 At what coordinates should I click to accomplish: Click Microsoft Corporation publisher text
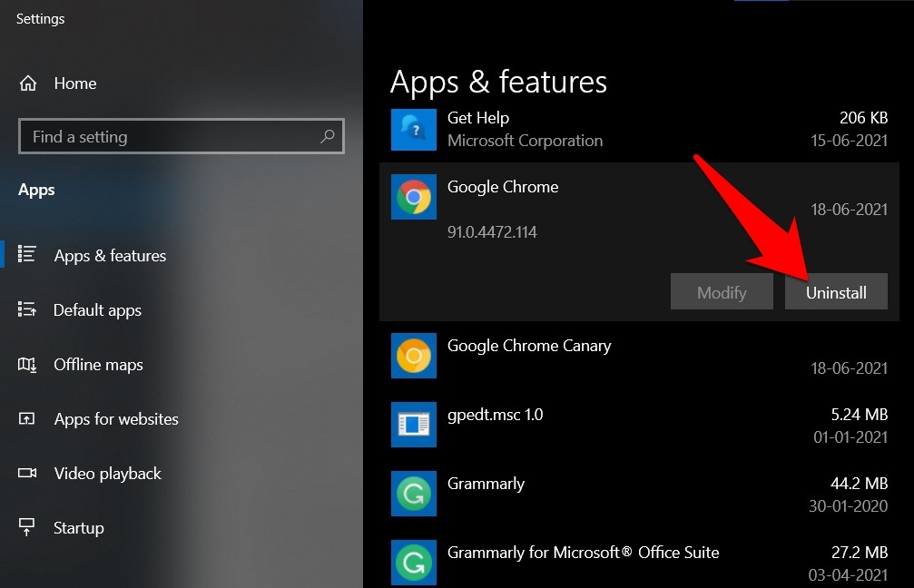click(x=525, y=141)
